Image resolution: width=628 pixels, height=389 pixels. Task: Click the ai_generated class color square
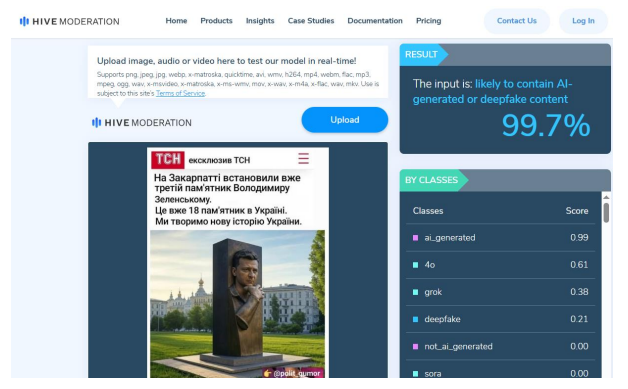(x=415, y=238)
